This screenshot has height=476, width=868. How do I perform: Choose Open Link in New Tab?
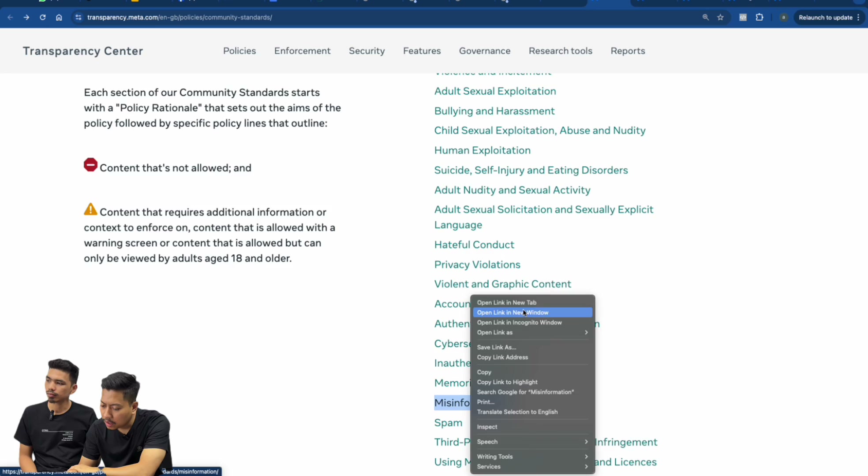(533, 302)
